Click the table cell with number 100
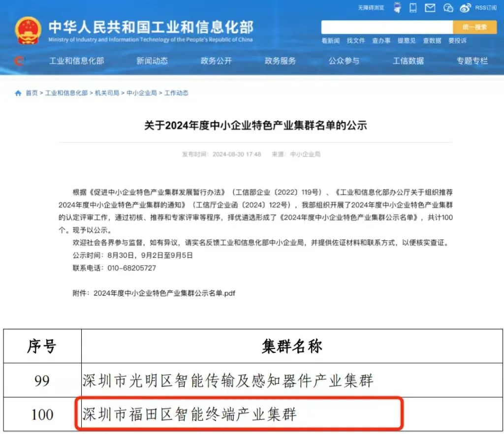Image resolution: width=504 pixels, height=434 pixels. coord(42,414)
